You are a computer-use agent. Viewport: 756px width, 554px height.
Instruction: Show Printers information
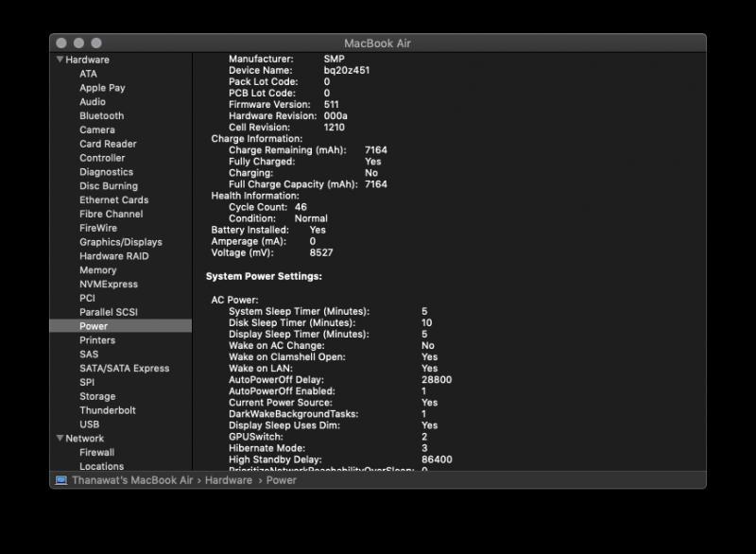(97, 340)
